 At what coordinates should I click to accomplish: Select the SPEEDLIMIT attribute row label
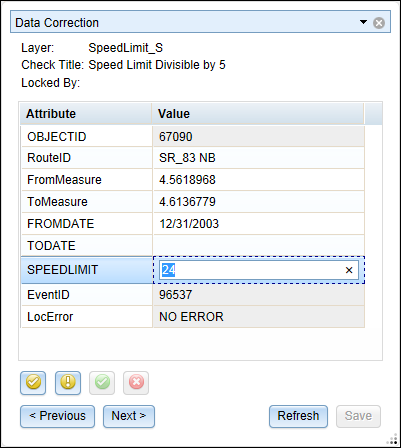87,270
